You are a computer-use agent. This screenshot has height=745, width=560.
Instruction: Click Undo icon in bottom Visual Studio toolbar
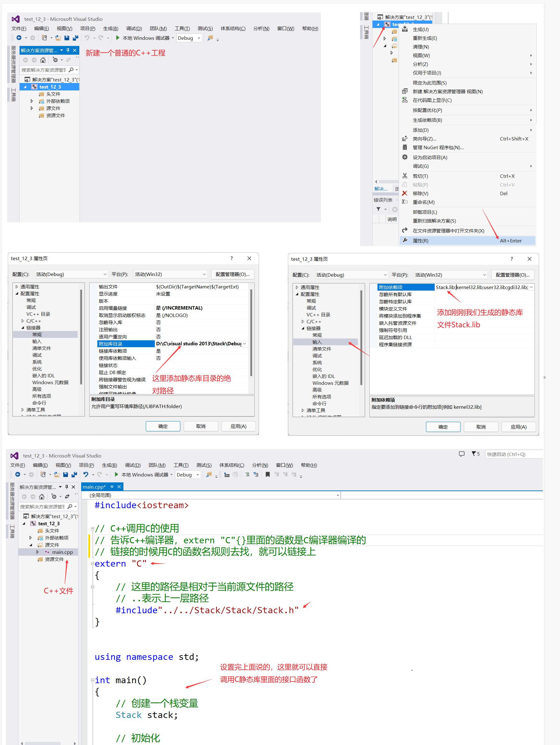pos(86,475)
